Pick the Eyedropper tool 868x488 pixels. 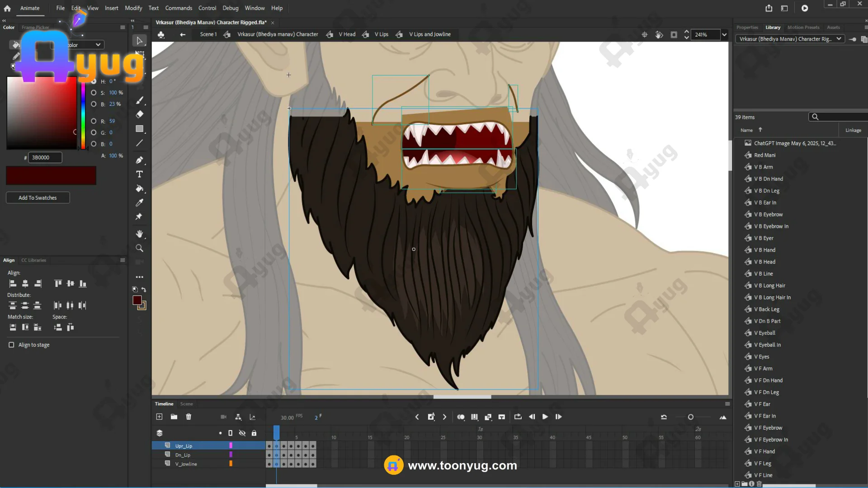[x=139, y=203]
